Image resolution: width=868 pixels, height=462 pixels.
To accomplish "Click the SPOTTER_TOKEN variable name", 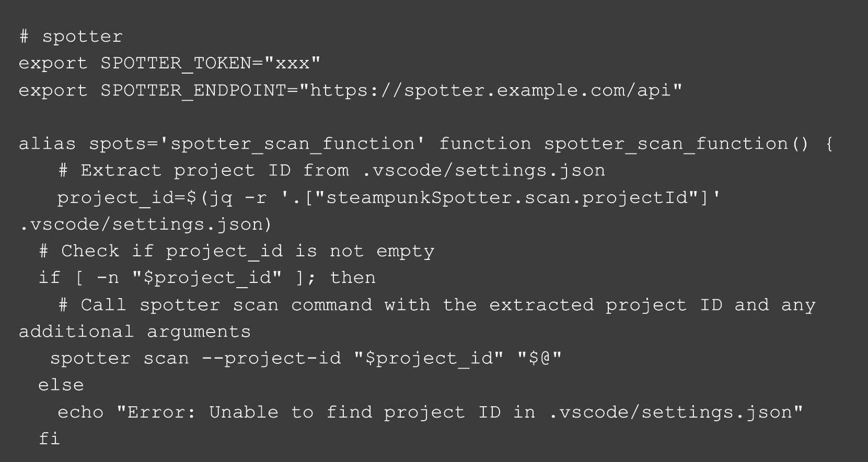I will [x=176, y=64].
